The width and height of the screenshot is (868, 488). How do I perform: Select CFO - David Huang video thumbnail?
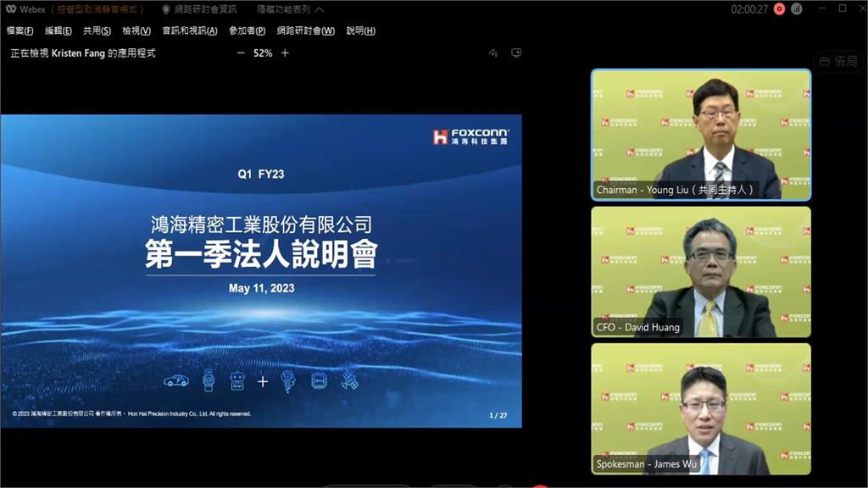click(701, 272)
